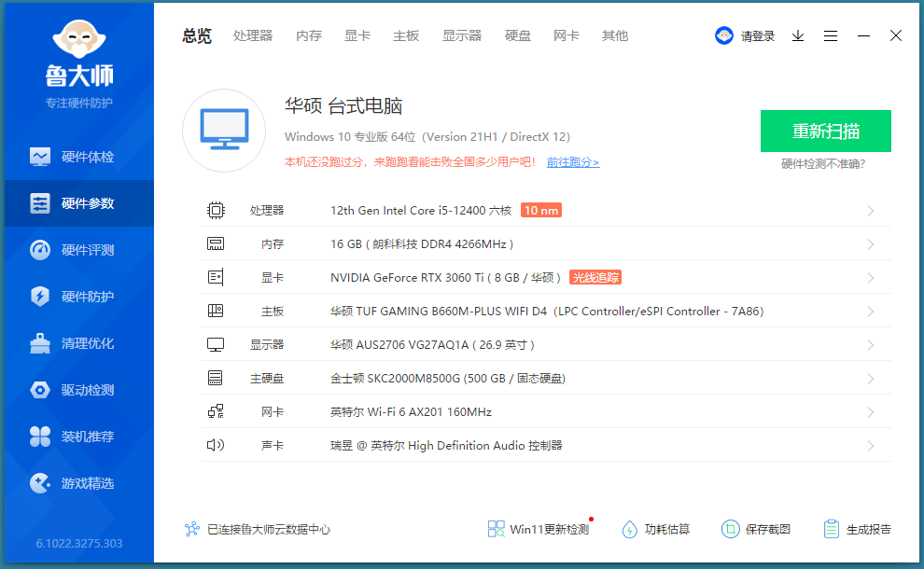Click 硬件检测不准确? link
Image resolution: width=924 pixels, height=569 pixels.
click(x=823, y=164)
